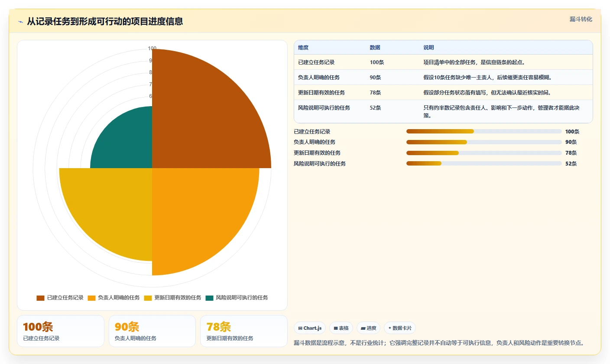Click the 漏斗转化 label in header

pyautogui.click(x=581, y=19)
